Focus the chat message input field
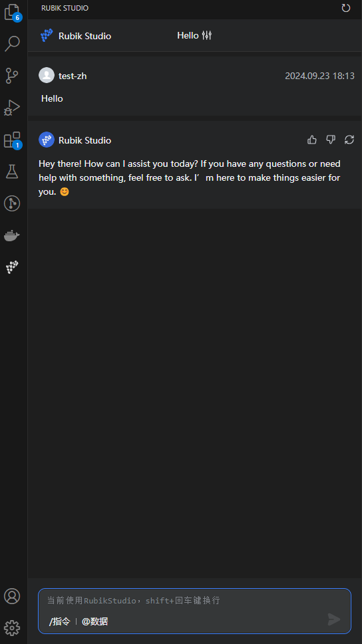The height and width of the screenshot is (644, 362). tap(194, 600)
